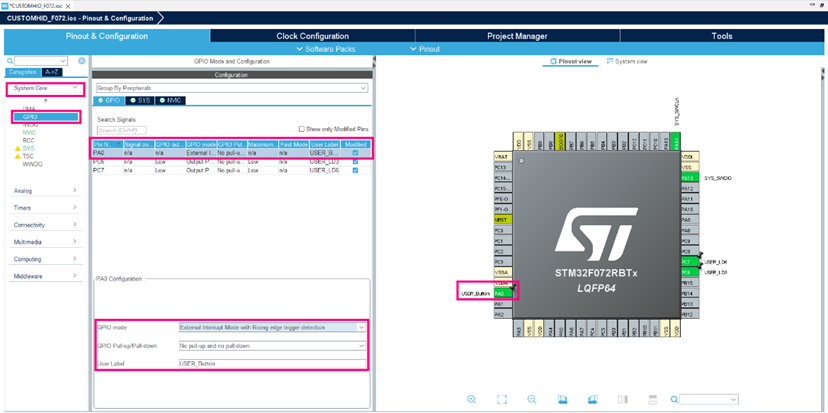Screen dimensions: 828x413
Task: Open the GPIO Pull-up/Pull-down dropdown
Action: point(272,346)
